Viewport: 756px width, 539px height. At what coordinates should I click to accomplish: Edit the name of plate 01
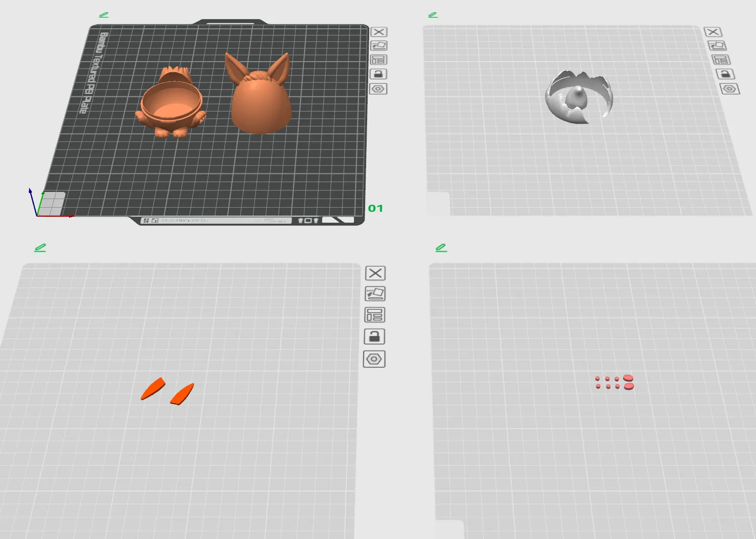pyautogui.click(x=104, y=15)
